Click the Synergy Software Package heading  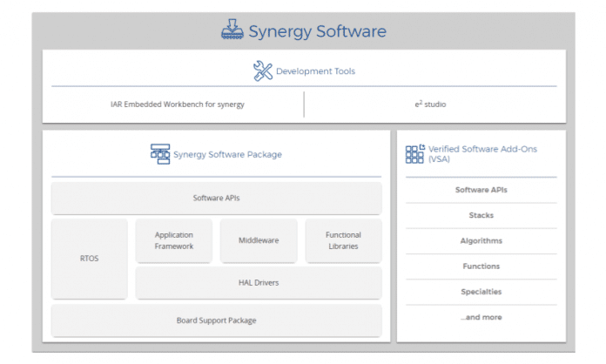(227, 154)
